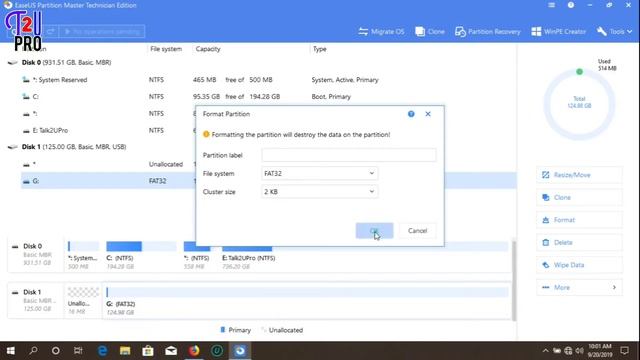Click the EaseUS Partition Master taskbar icon
Image resolution: width=640 pixels, height=360 pixels.
click(240, 351)
